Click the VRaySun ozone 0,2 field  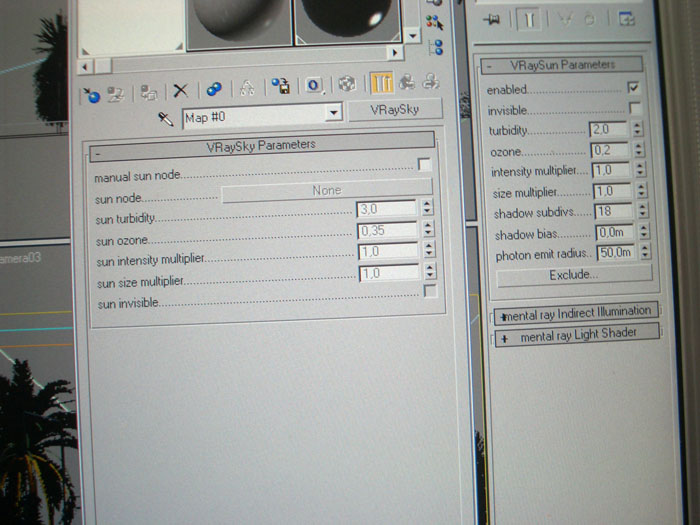coord(610,150)
